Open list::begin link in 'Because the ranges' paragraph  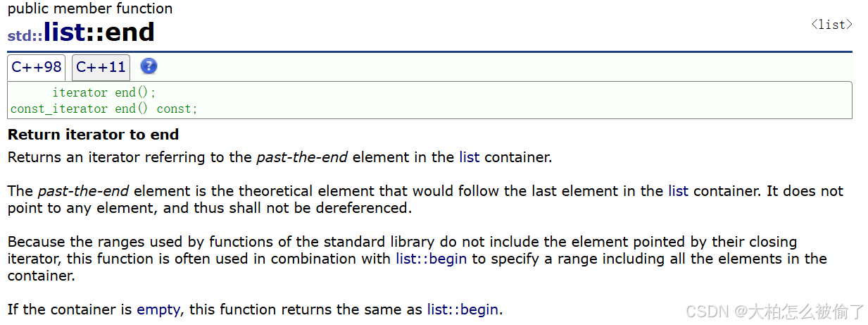pos(431,259)
